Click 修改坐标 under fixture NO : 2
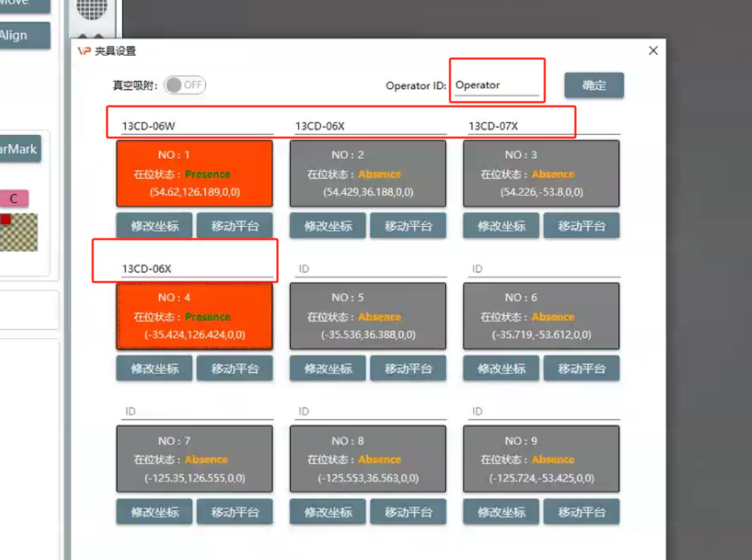The height and width of the screenshot is (560, 752). pos(327,226)
